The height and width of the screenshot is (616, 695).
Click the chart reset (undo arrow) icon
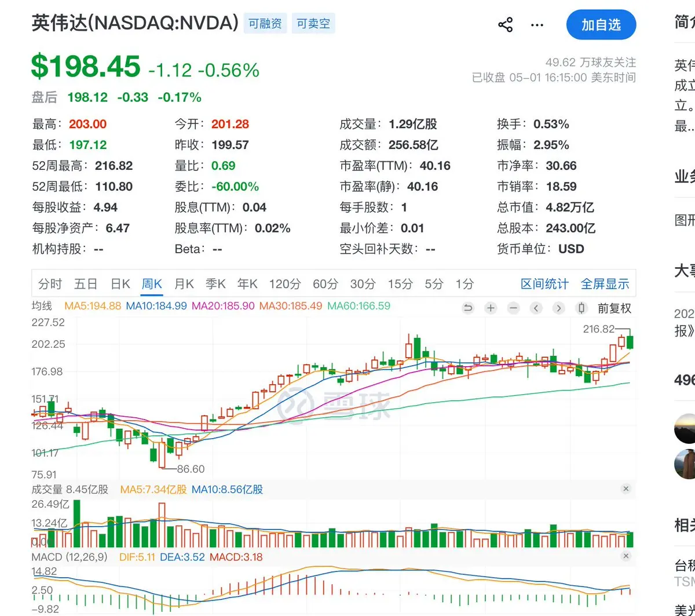[x=468, y=308]
